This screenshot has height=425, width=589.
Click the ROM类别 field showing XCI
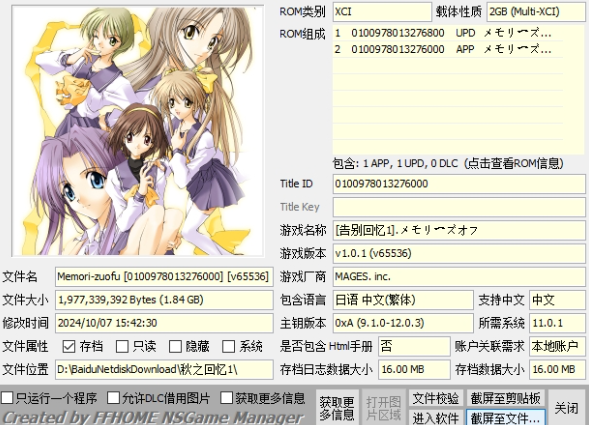(x=382, y=12)
